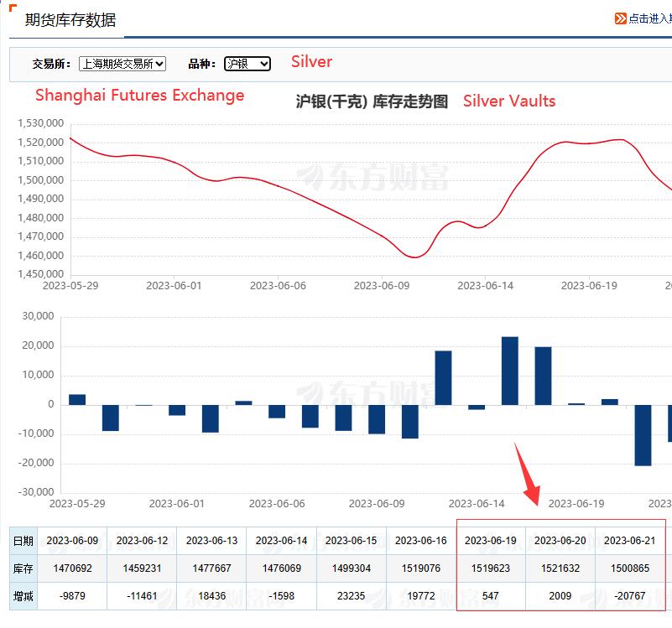Click the 2023-06-21 date cell
Screen dimensions: 672x628
630,541
